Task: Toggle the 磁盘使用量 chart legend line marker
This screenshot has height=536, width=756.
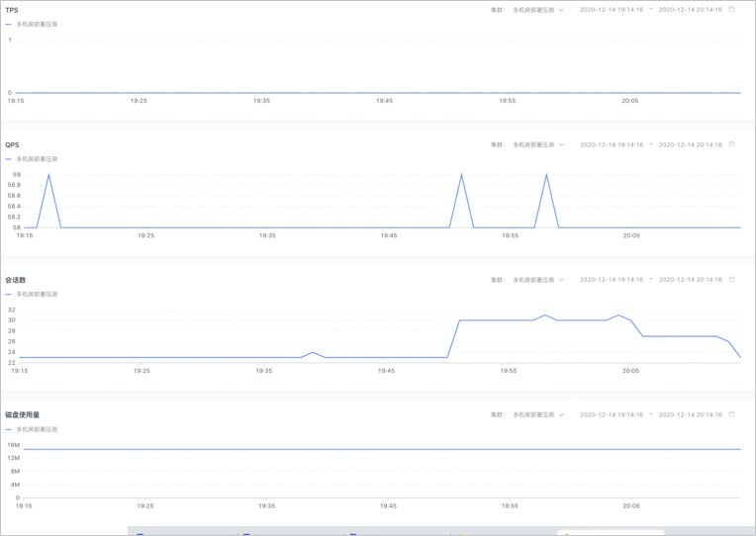Action: click(9, 430)
